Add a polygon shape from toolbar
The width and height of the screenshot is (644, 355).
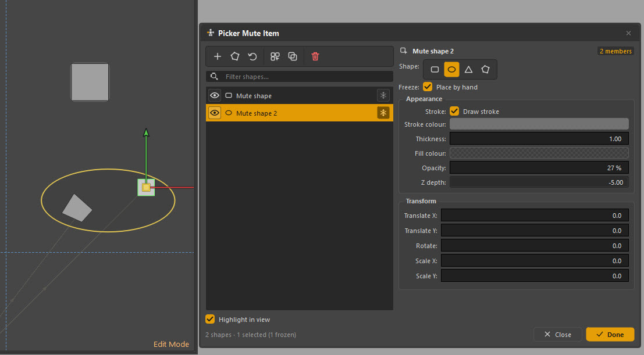(235, 56)
